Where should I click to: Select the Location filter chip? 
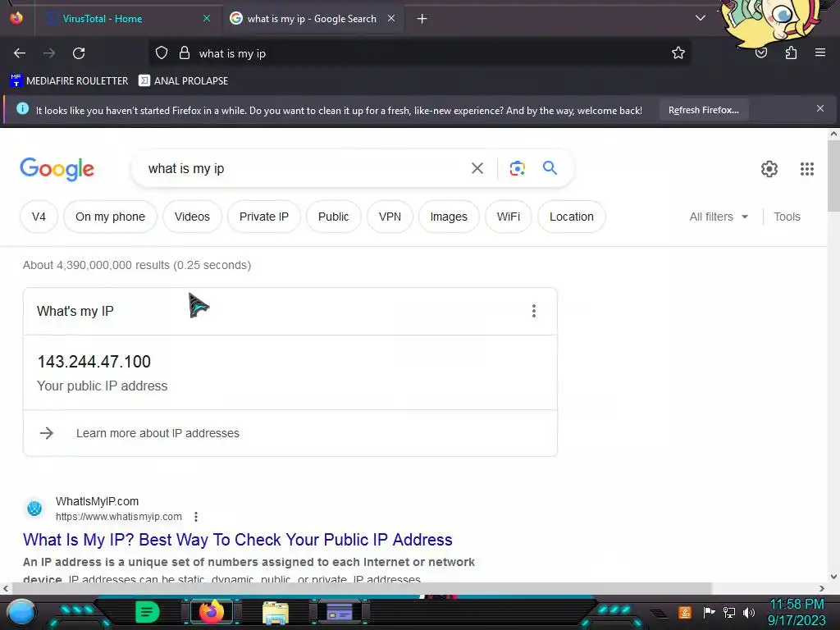(x=572, y=217)
